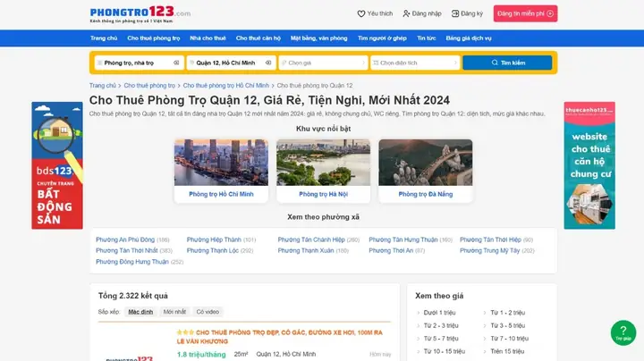Filter by price Từ 10 - 15 triệu

445,351
